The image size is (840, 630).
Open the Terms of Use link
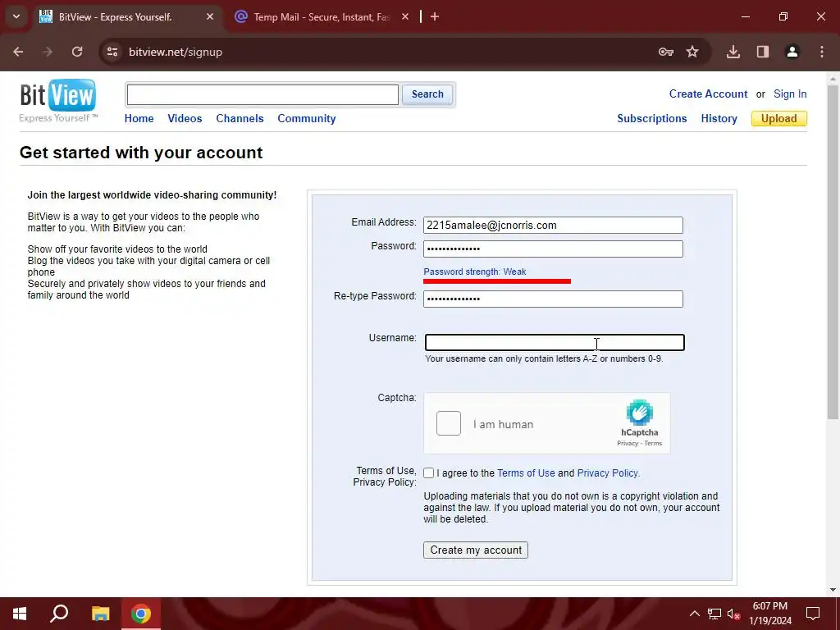(x=526, y=473)
